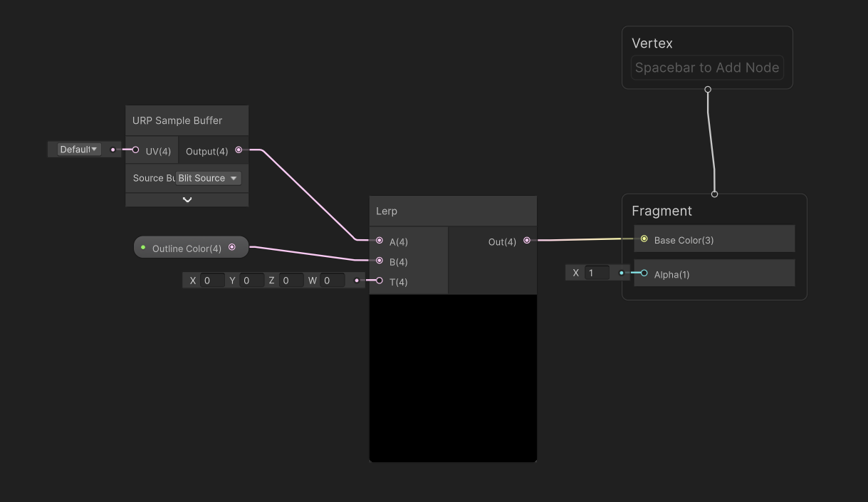Collapse the URP Sample Buffer node via its chevron
Image resolution: width=868 pixels, height=502 pixels.
[x=187, y=200]
